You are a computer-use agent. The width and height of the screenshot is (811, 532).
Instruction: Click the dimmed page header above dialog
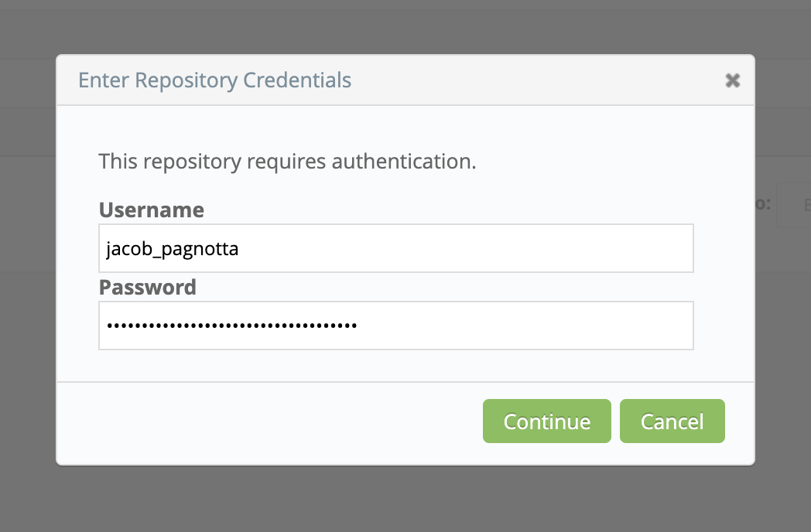click(x=402, y=27)
